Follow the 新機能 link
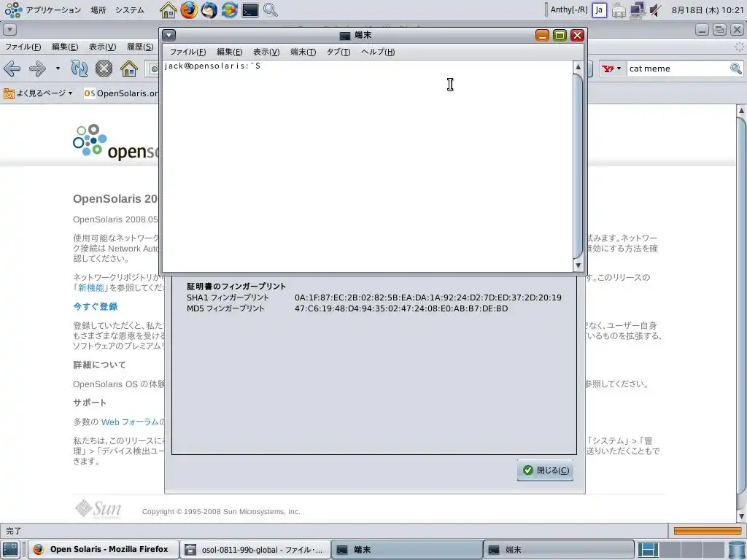This screenshot has width=747, height=560. tap(90, 287)
